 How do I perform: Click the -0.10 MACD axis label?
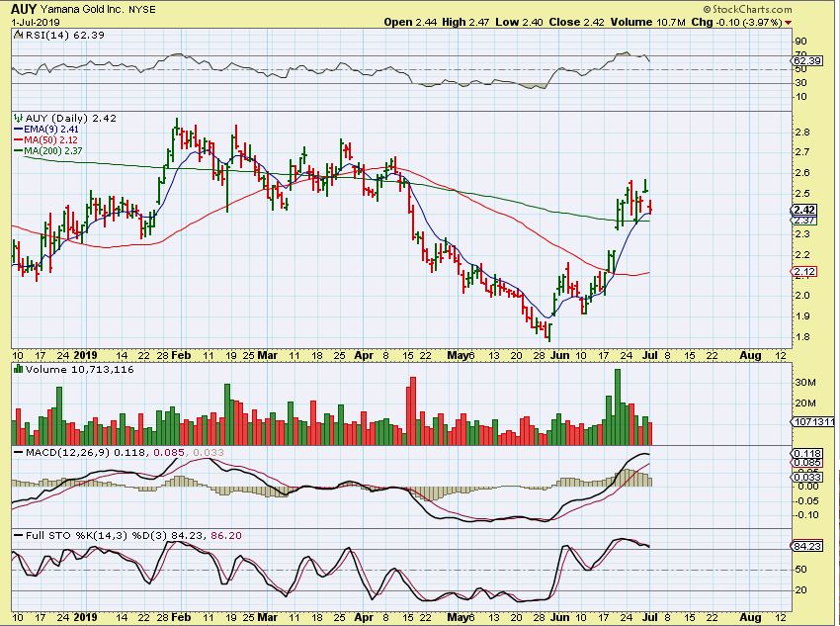click(x=807, y=515)
